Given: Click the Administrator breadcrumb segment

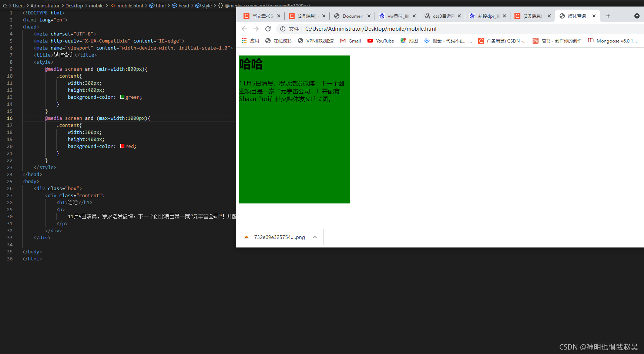Looking at the screenshot, I should [x=45, y=6].
